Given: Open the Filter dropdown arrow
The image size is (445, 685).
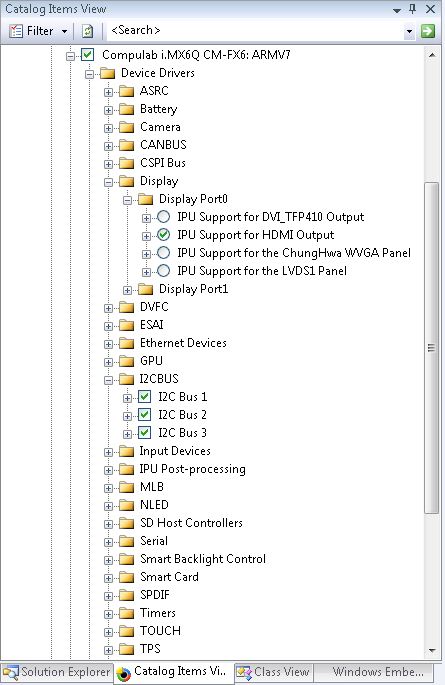Looking at the screenshot, I should click(x=65, y=31).
